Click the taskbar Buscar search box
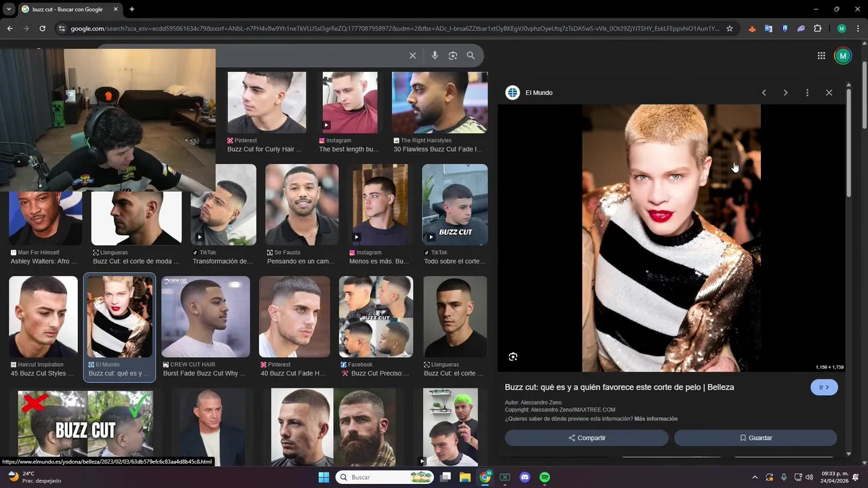 click(x=385, y=477)
